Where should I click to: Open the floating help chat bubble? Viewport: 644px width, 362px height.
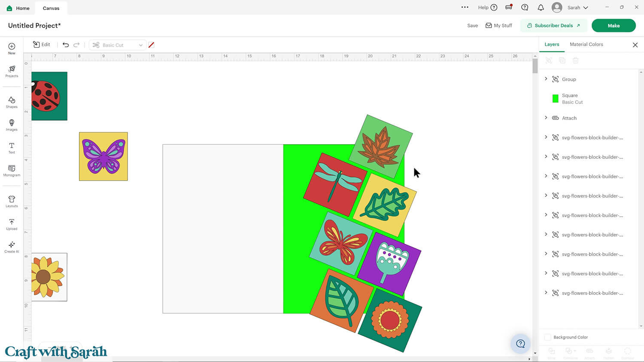(x=520, y=343)
